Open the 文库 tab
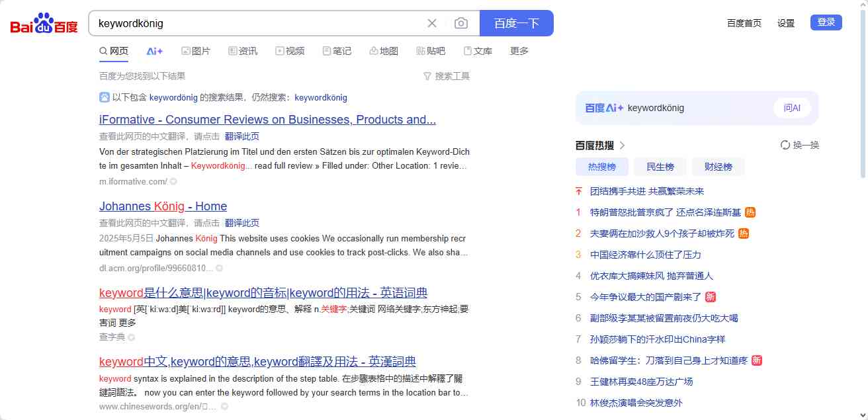 (x=478, y=51)
